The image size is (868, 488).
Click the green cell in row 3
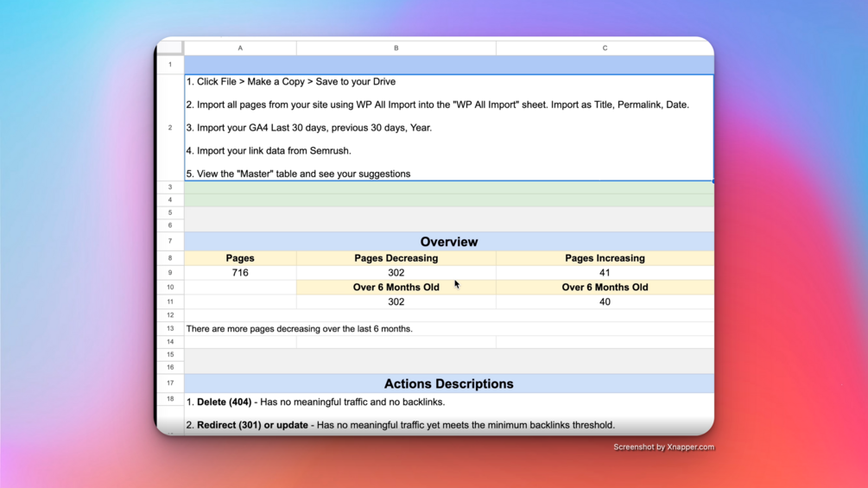[449, 187]
